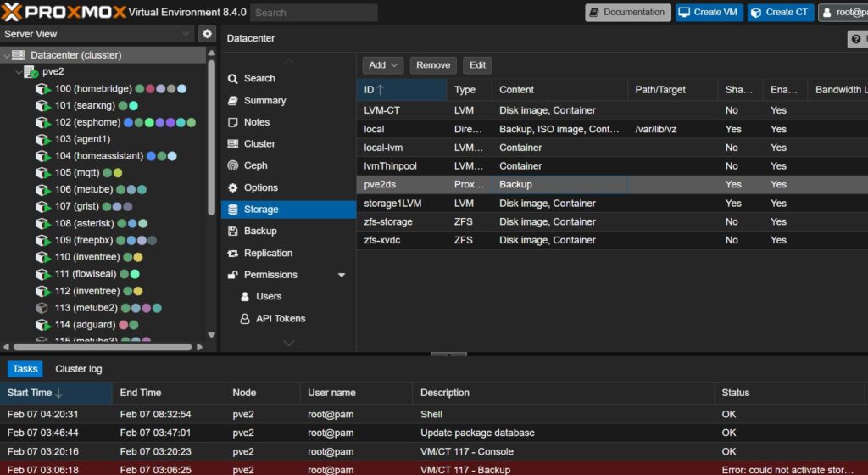Select the Backup menu item
This screenshot has height=475, width=868.
[260, 231]
